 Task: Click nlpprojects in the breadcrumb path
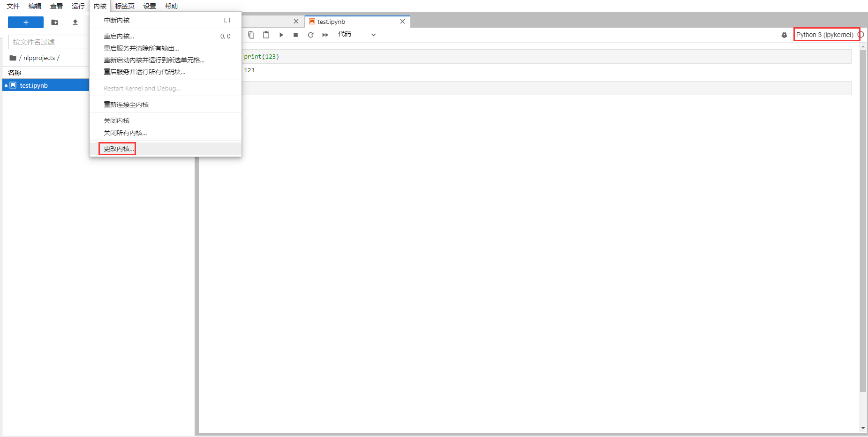[39, 58]
